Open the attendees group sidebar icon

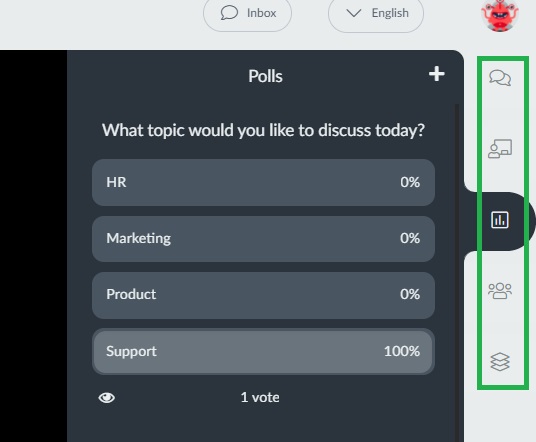pos(500,291)
